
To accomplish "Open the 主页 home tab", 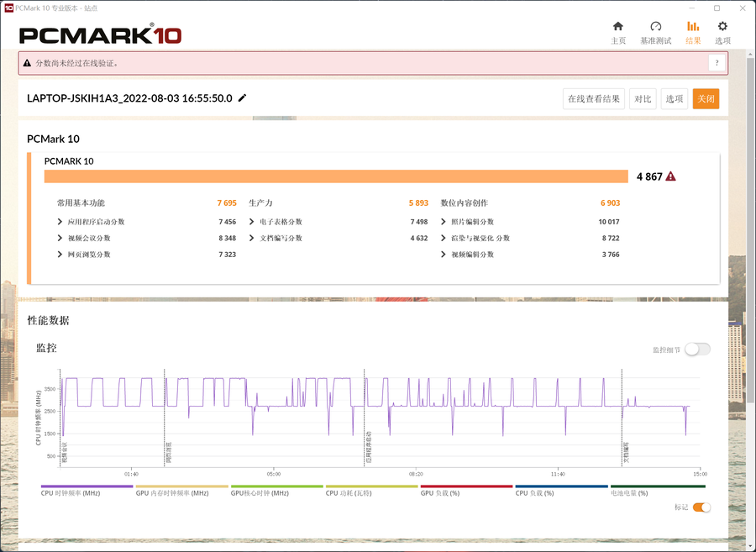I will click(x=617, y=33).
